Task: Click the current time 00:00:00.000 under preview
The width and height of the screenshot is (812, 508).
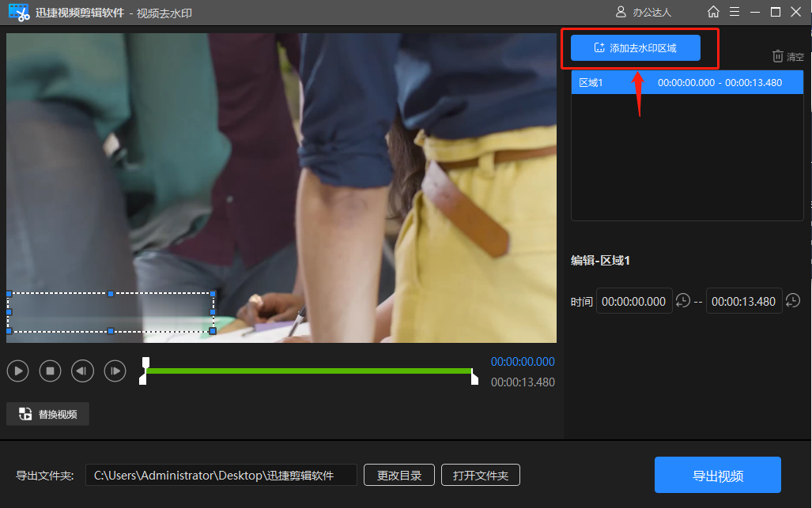Action: click(x=523, y=362)
